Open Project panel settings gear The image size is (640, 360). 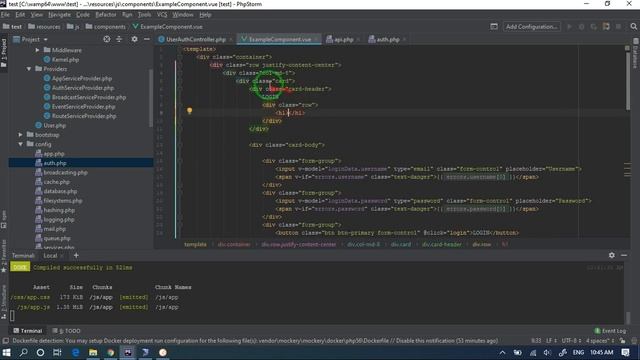pos(134,39)
